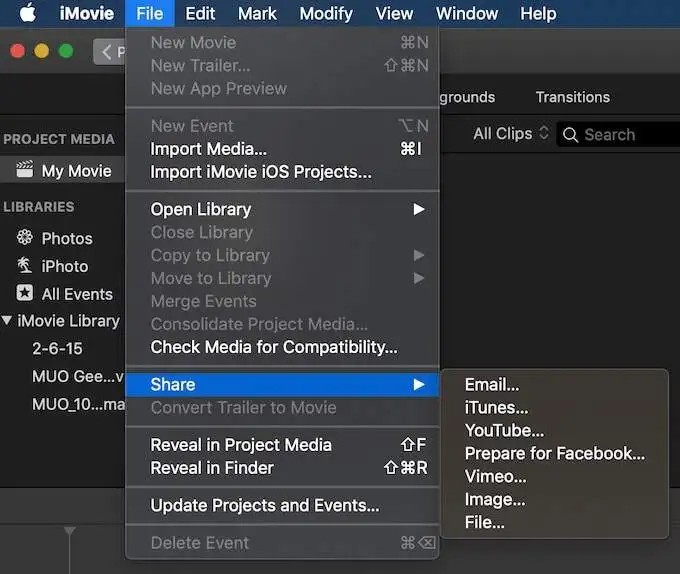Click the All Events star icon
Viewport: 680px width, 574px height.
tap(24, 293)
